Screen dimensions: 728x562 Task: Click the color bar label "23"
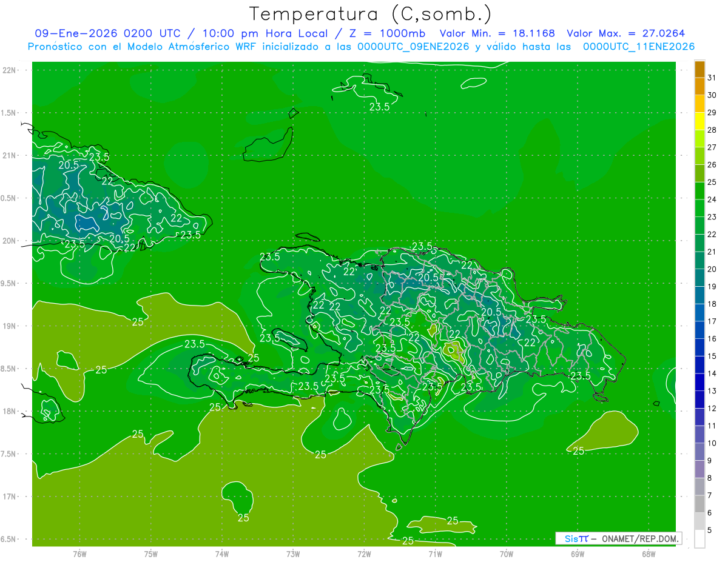click(x=712, y=217)
